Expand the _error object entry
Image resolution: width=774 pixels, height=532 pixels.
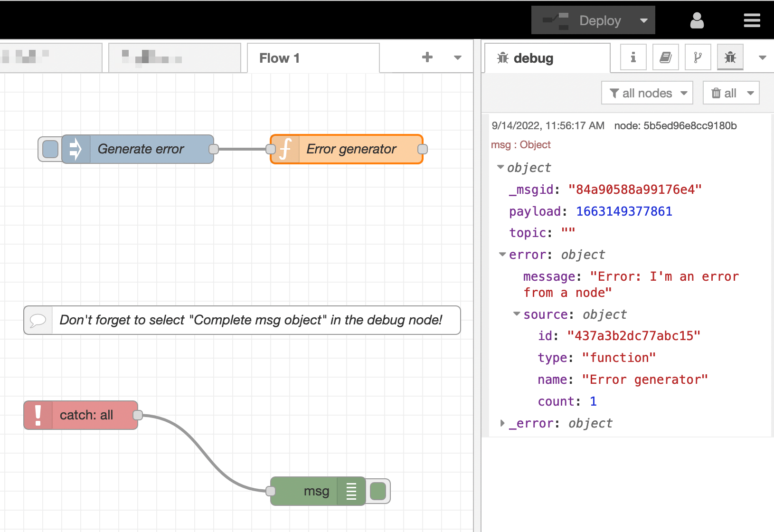(x=502, y=423)
